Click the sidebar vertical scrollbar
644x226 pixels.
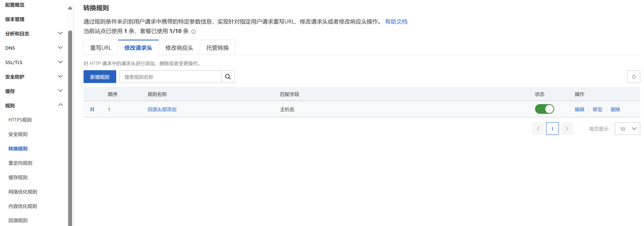(70, 125)
